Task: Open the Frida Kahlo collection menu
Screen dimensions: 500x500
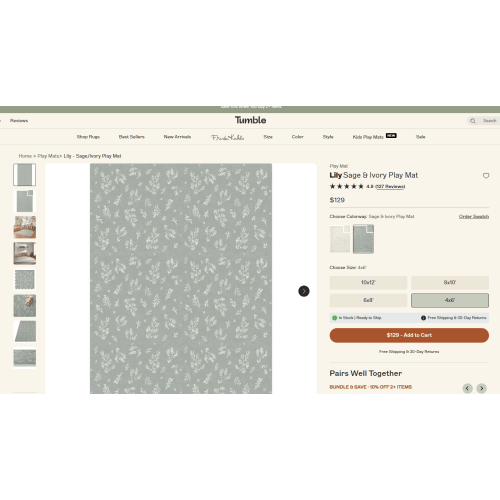Action: click(228, 137)
